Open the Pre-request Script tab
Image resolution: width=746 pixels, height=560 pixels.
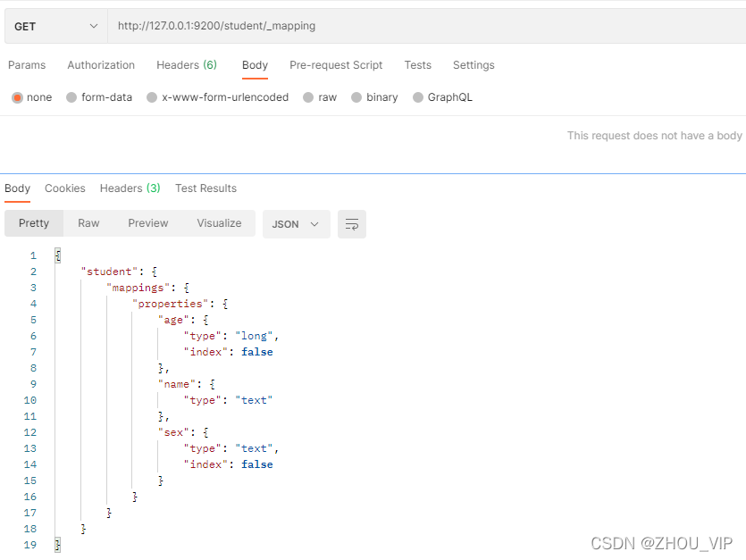(336, 65)
